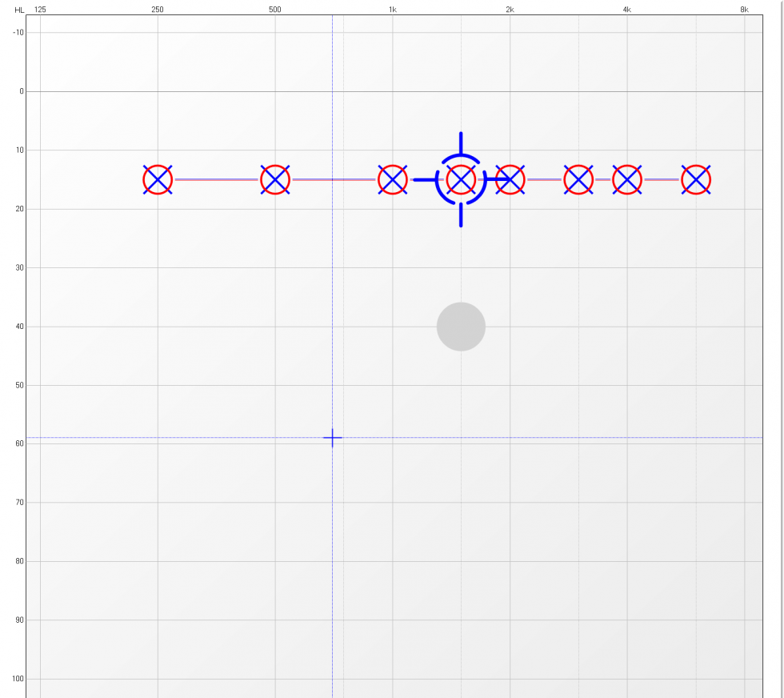Click the line segment between 250 and 500 Hz markers
Screen dimensions: 784x698
(216, 179)
